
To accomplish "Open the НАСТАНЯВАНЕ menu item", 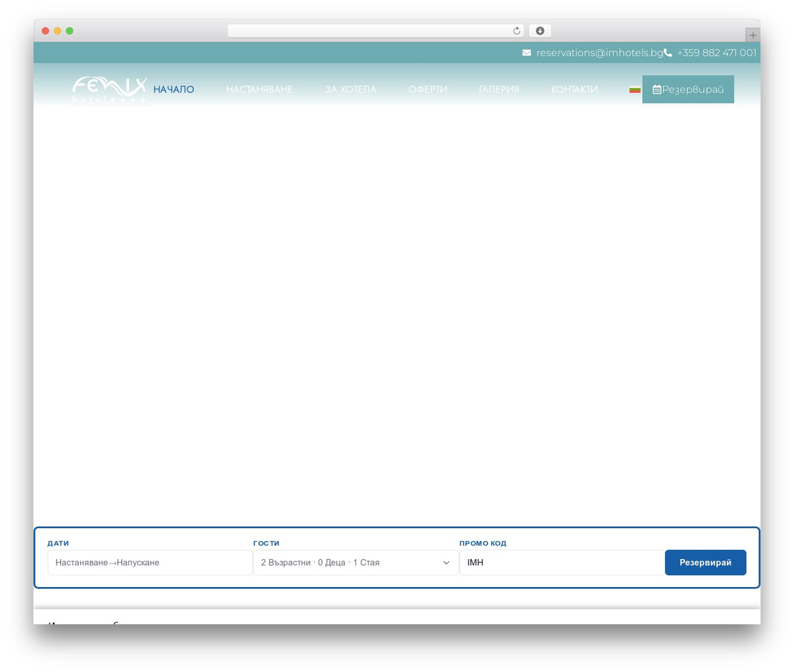I will [x=259, y=89].
